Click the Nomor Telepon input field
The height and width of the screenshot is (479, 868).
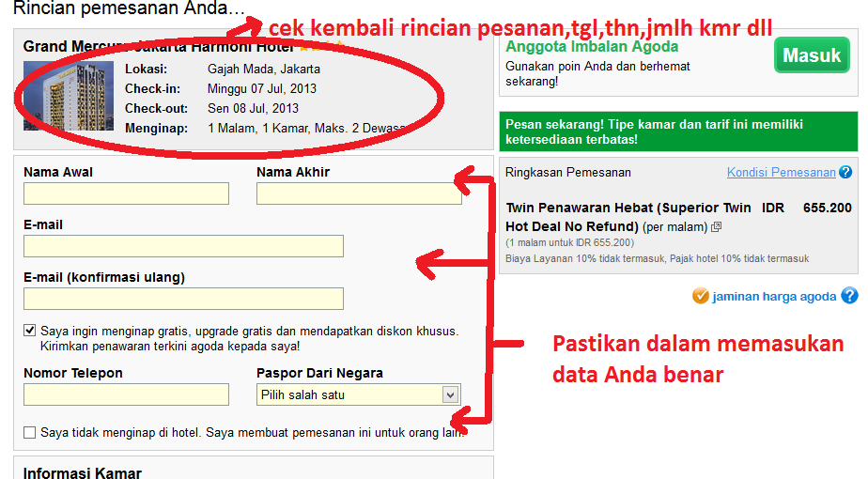(126, 394)
